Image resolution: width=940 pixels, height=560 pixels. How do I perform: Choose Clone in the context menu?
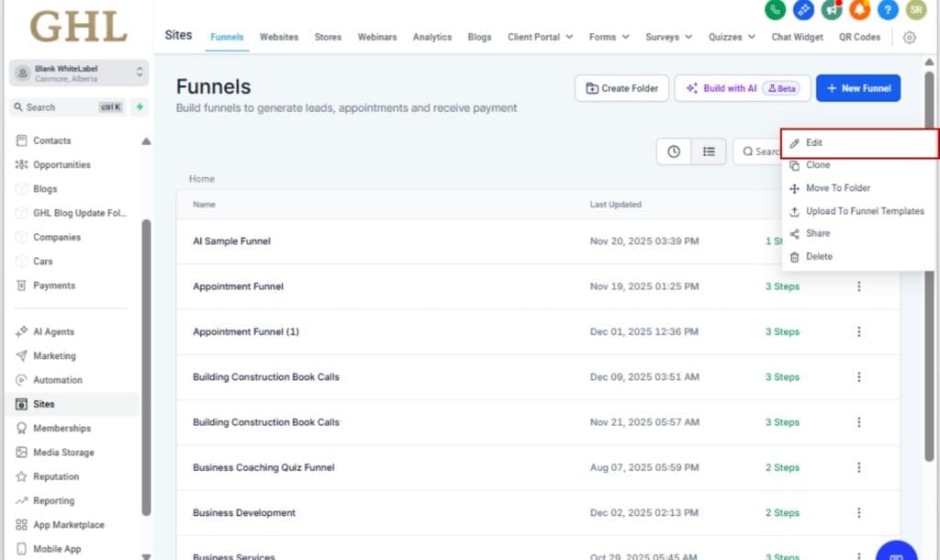point(817,165)
